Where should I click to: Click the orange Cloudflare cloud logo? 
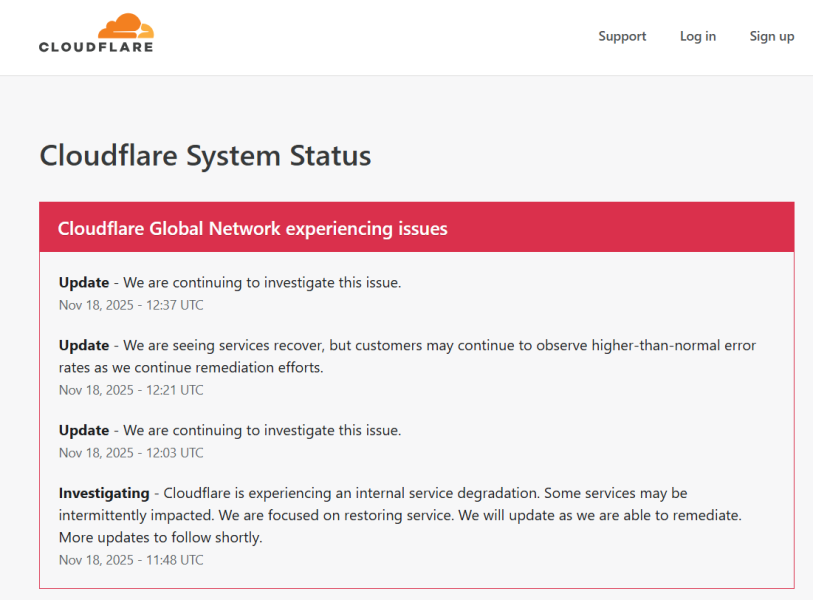click(126, 26)
